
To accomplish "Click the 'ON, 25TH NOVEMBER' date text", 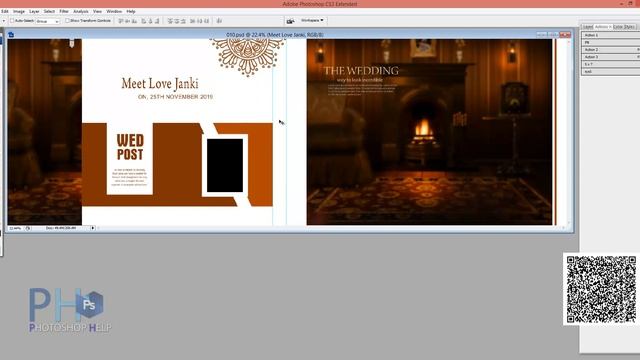I will (x=176, y=97).
